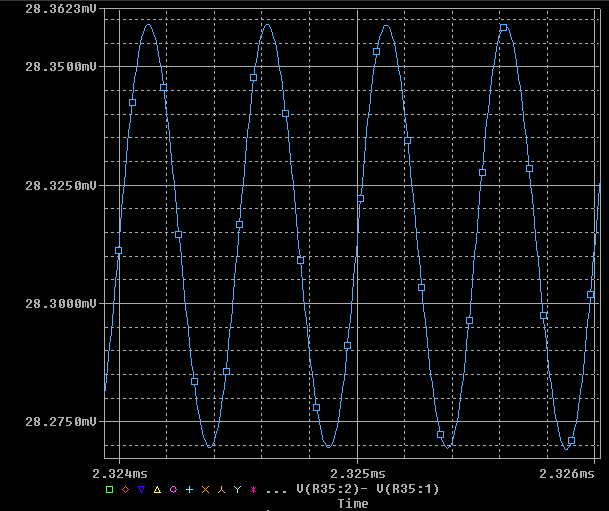609x511 pixels.
Task: Click the pink inverted-Y legend symbol
Action: [221, 489]
